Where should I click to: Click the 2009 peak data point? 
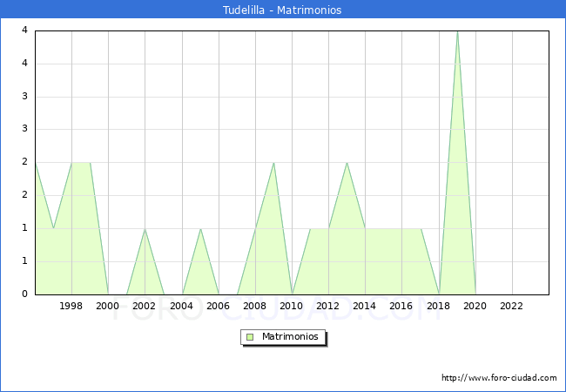pyautogui.click(x=274, y=163)
